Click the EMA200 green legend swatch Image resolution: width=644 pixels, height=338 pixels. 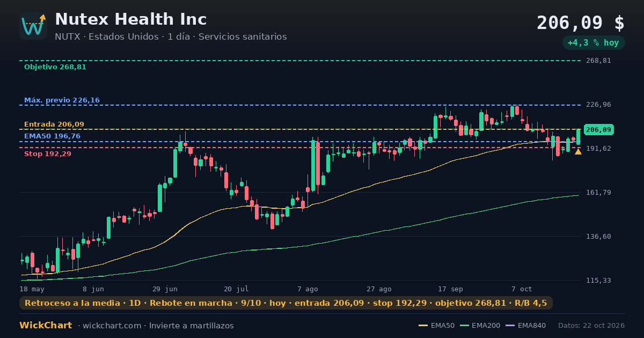[x=465, y=326]
